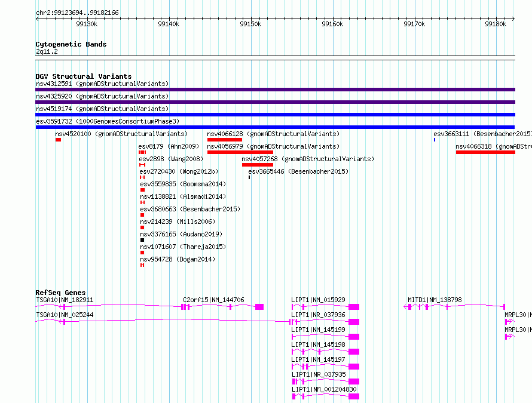The image size is (532, 403).
Task: Open LIPT1|NR_037936 transcript label
Action: click(318, 315)
